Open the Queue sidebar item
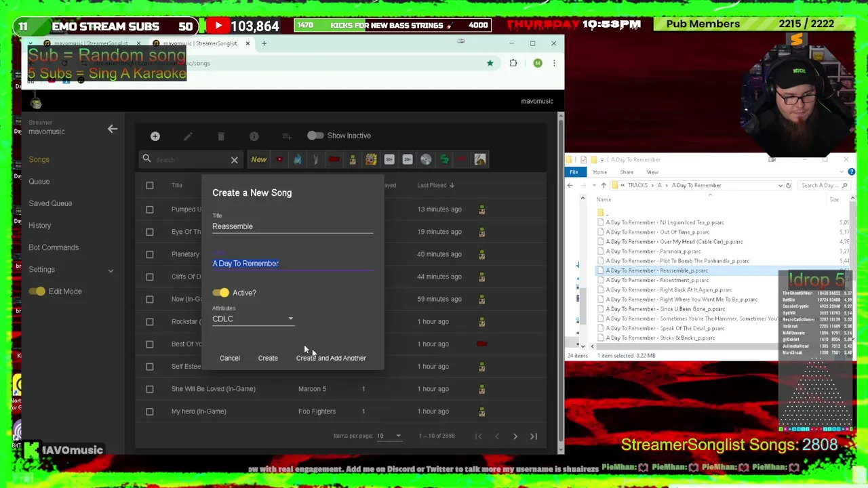 [39, 182]
